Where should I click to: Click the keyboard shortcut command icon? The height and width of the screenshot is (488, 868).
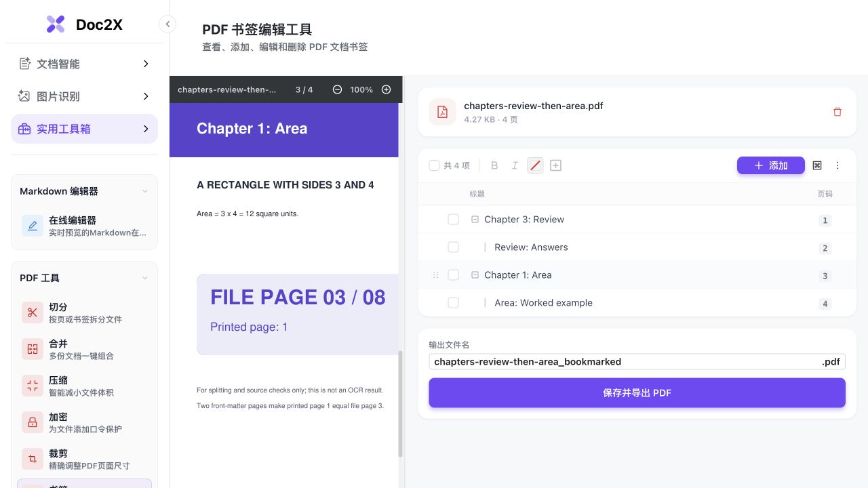[817, 165]
